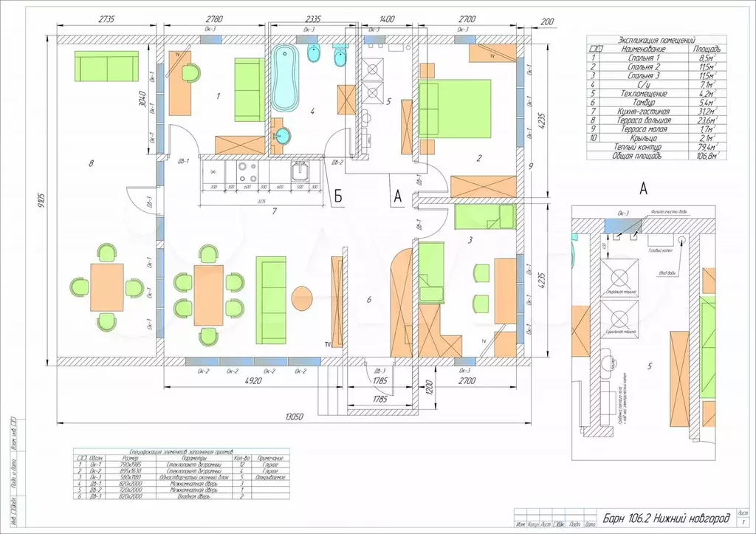
Task: Click the Спальня 1 row in room table
Action: 656,57
